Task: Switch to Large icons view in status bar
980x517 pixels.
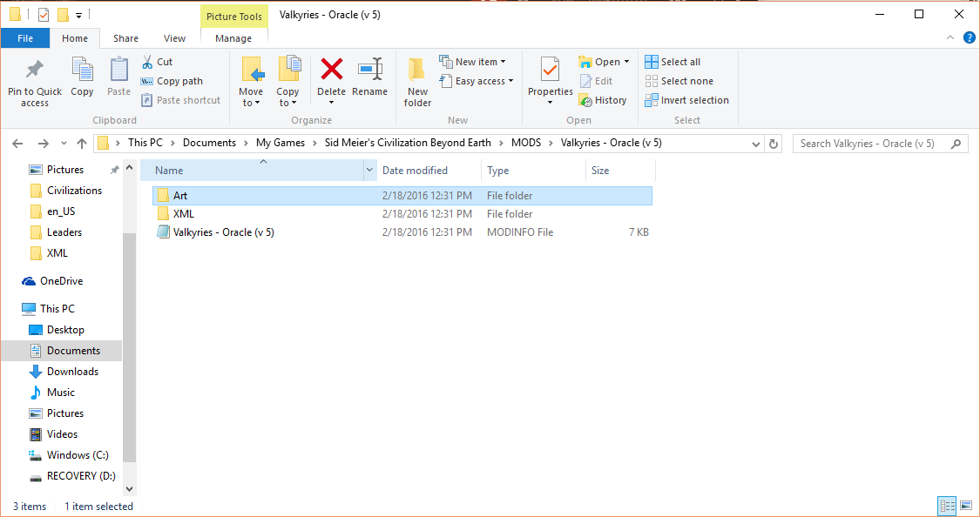Action: pyautogui.click(x=966, y=506)
